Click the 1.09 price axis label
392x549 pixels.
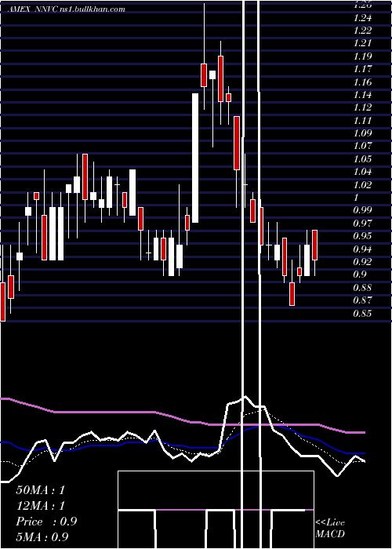pyautogui.click(x=362, y=133)
